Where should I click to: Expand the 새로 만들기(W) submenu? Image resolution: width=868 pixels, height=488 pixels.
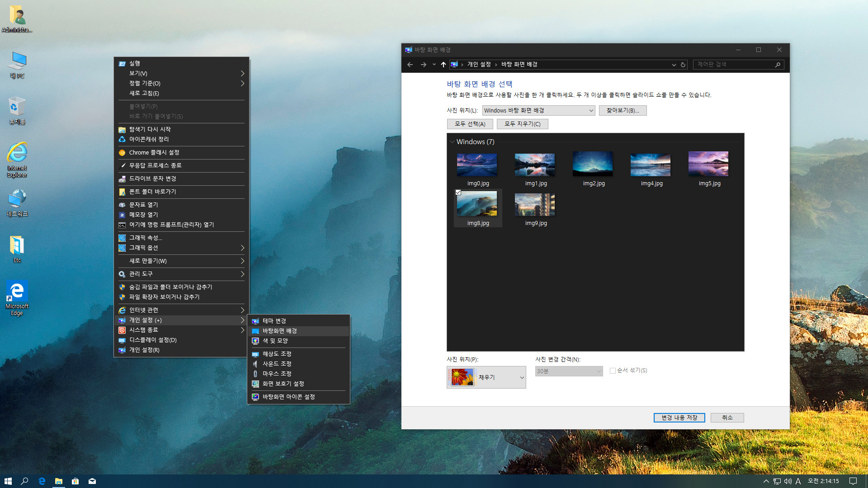click(x=181, y=261)
